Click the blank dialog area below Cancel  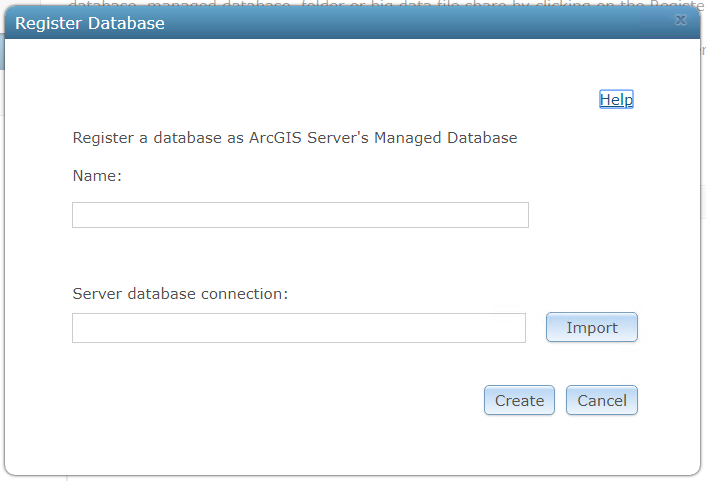(x=602, y=445)
